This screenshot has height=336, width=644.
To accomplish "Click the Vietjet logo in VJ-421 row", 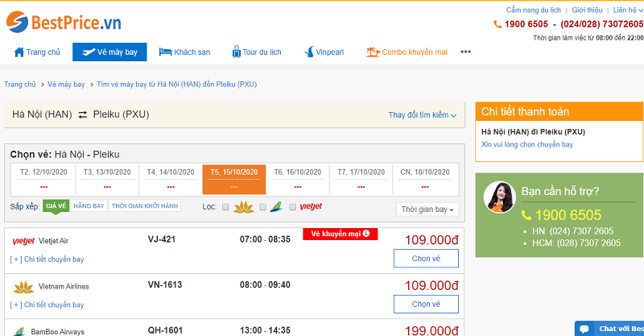I will (23, 241).
